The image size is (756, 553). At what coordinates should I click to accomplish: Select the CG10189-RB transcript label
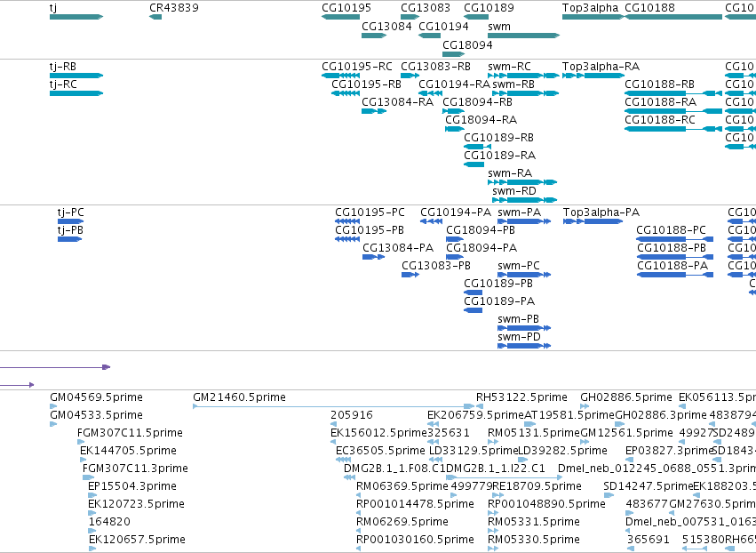point(498,138)
